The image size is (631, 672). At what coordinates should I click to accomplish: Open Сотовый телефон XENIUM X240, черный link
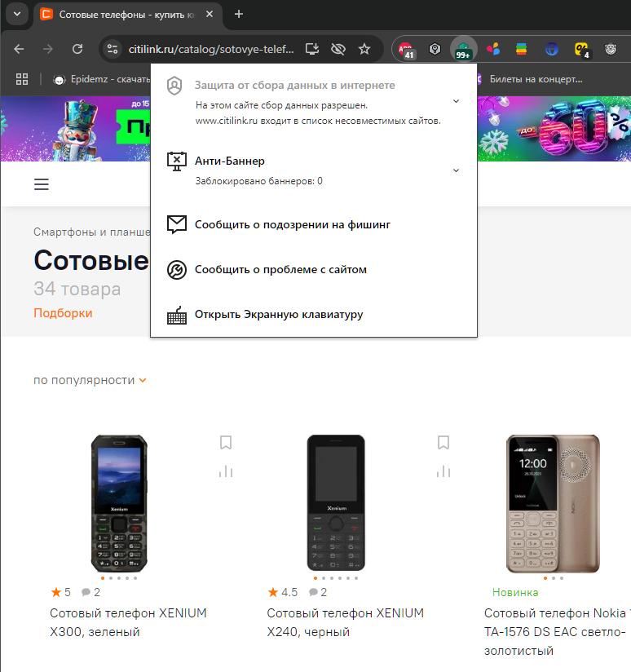[346, 623]
